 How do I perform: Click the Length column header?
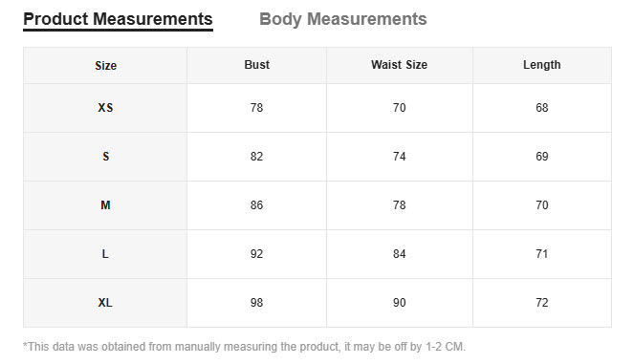[542, 65]
